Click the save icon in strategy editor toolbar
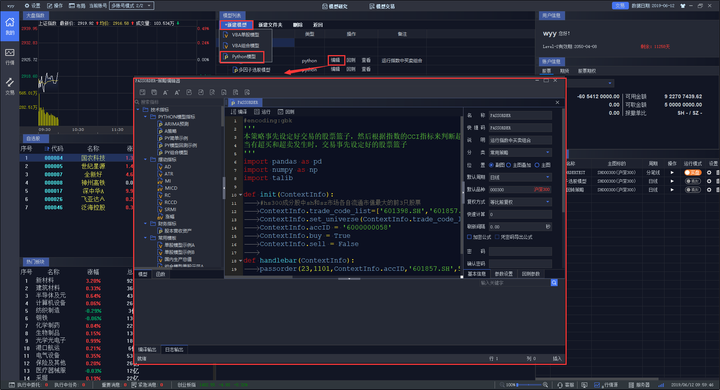720x390 pixels. point(142,92)
